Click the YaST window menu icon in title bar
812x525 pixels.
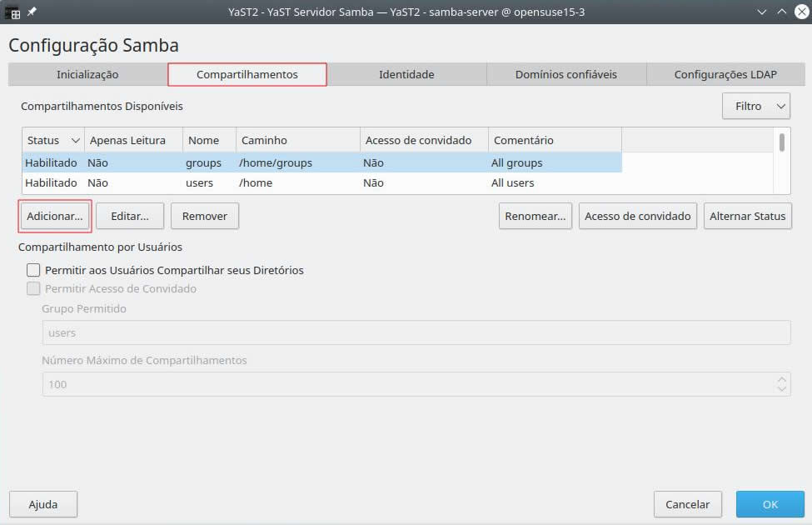click(12, 12)
